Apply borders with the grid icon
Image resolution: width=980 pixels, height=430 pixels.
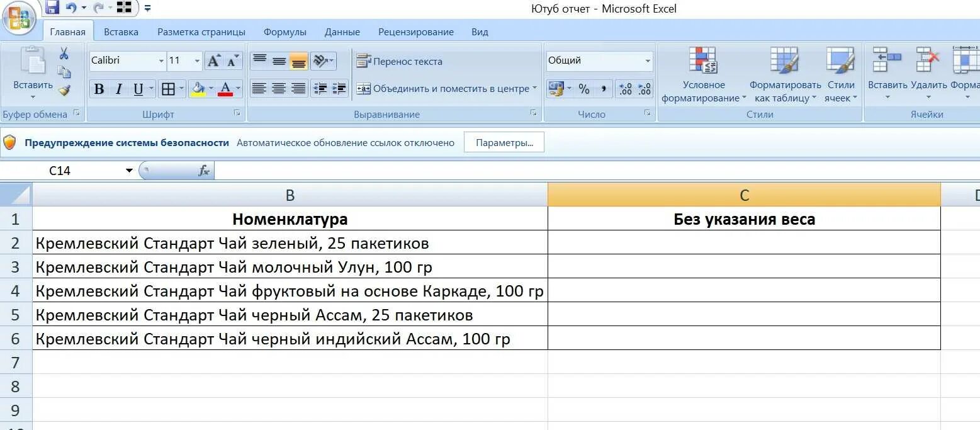168,89
